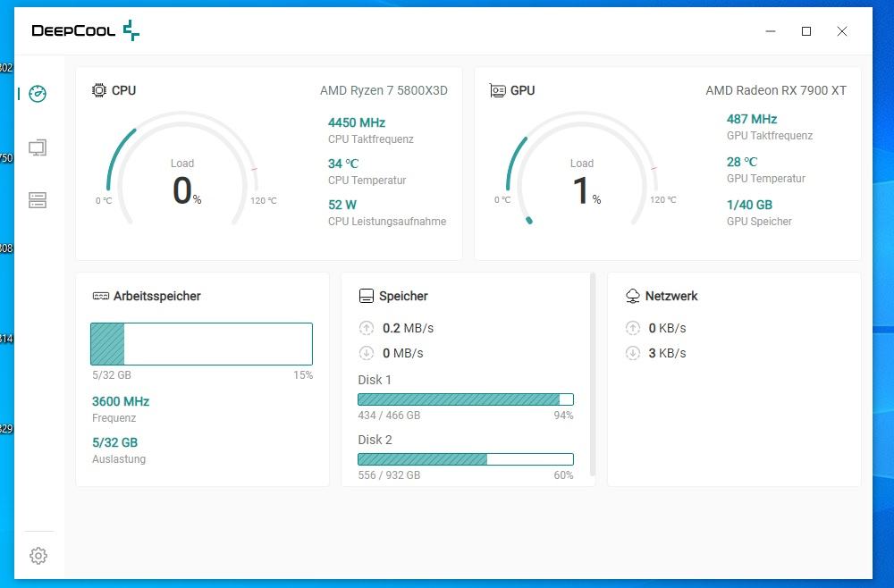Image resolution: width=894 pixels, height=588 pixels.
Task: Open settings gear in sidebar
Action: 38,556
